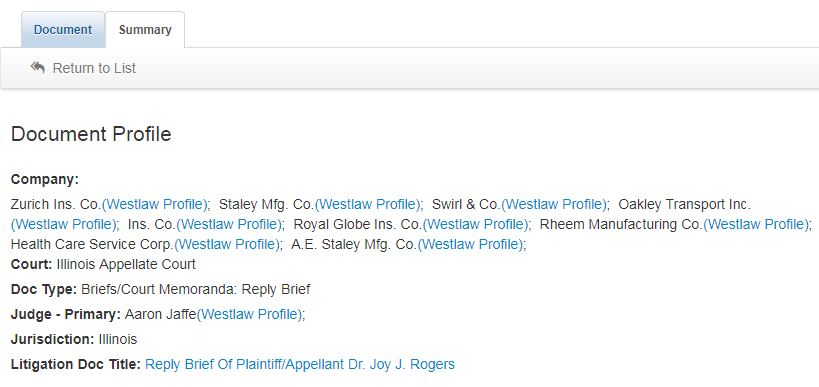Open Westlaw Profile for A.E. Staley Mfg. Co.
The image size is (819, 387).
coord(471,244)
